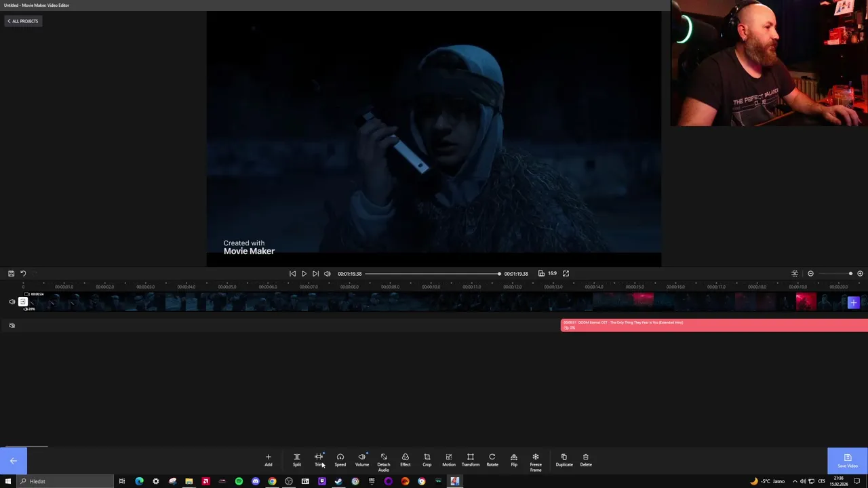This screenshot has width=868, height=488.
Task: Click the Hledat taskbar search box
Action: [x=64, y=481]
